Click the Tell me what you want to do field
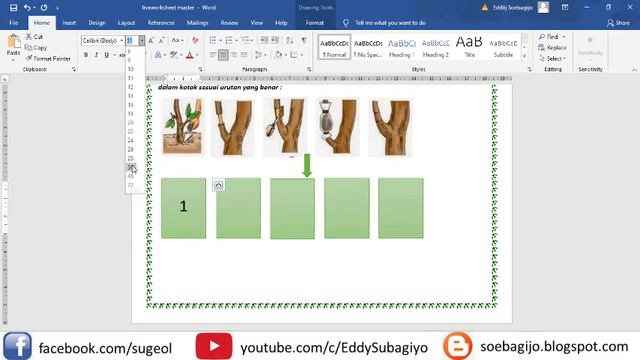 [x=390, y=23]
